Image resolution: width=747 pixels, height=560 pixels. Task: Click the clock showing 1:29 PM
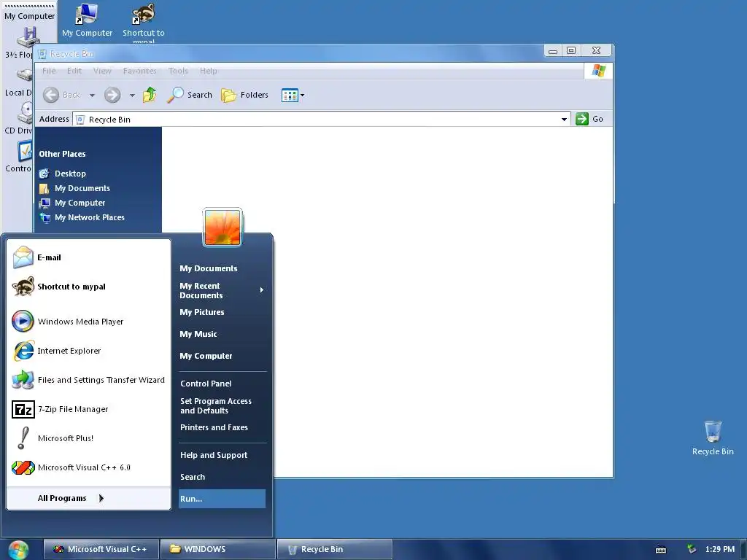pos(720,549)
